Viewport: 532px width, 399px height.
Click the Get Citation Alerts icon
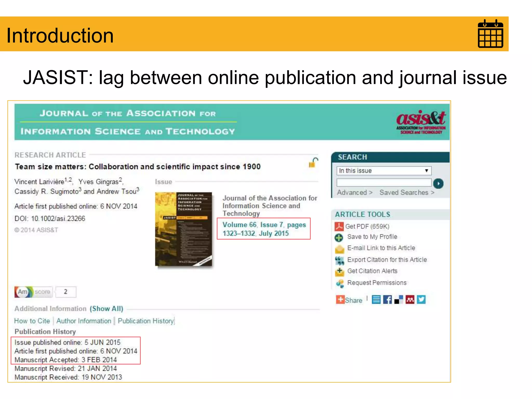(x=339, y=271)
